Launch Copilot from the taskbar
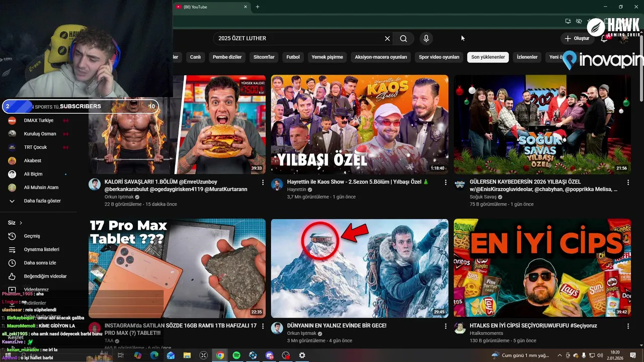The width and height of the screenshot is (644, 362). [x=138, y=355]
